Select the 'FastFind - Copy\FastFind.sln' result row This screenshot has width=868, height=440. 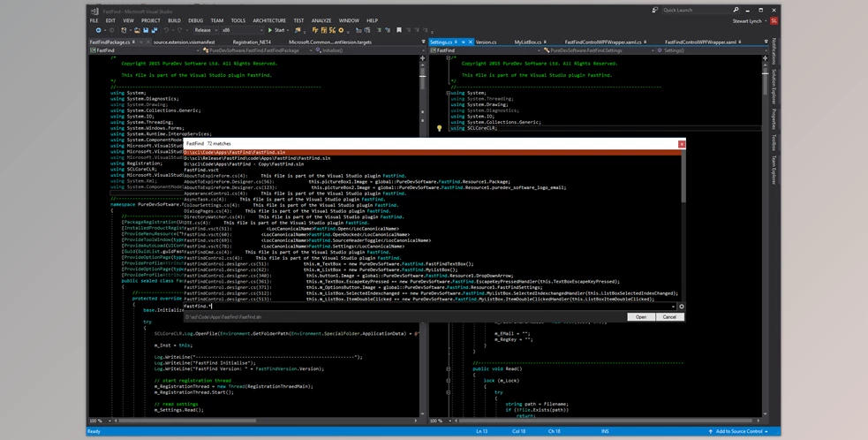(432, 164)
